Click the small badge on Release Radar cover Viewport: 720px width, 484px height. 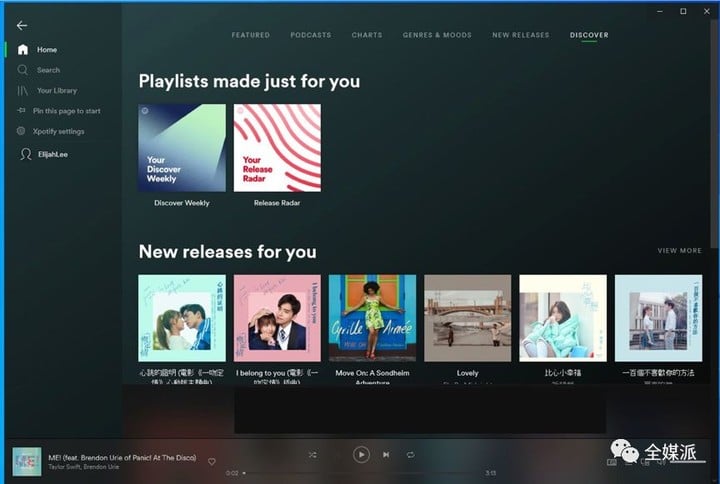tap(240, 111)
